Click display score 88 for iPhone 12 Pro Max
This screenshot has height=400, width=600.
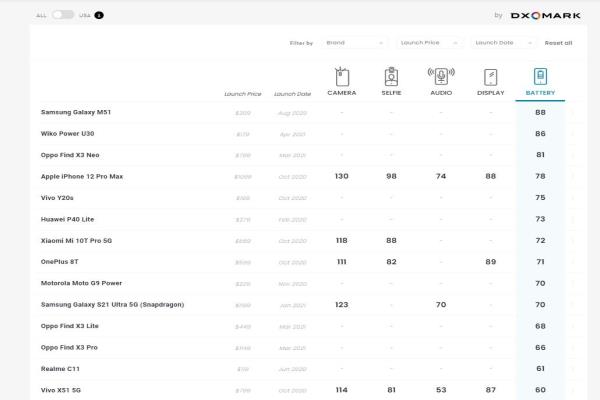[491, 176]
